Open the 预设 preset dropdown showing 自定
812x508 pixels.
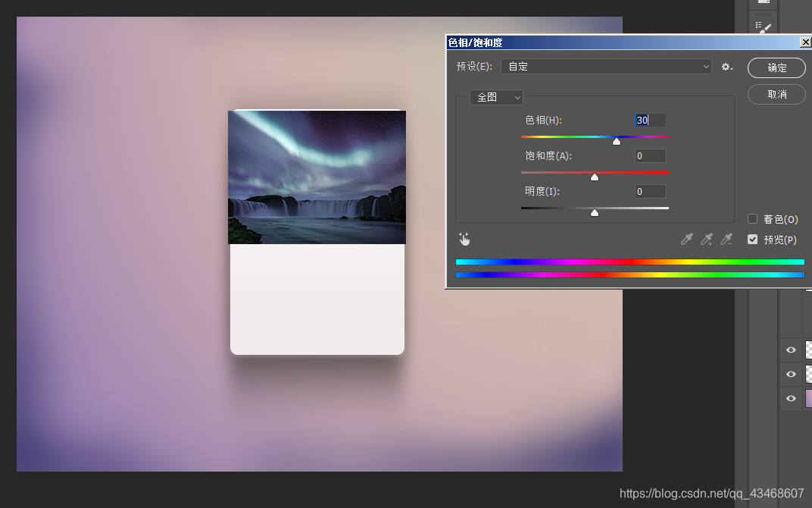[606, 67]
